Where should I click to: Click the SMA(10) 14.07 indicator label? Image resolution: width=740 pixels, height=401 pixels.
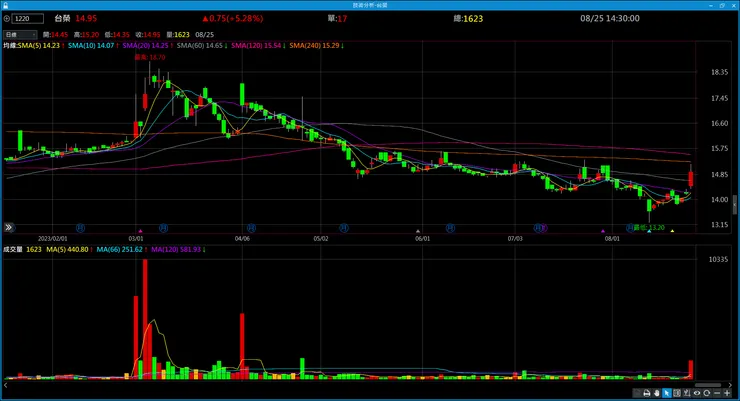point(91,46)
